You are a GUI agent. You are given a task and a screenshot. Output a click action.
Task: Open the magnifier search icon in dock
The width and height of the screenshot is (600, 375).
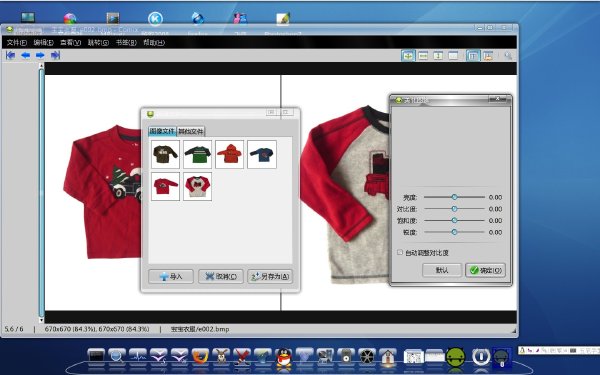coord(117,356)
